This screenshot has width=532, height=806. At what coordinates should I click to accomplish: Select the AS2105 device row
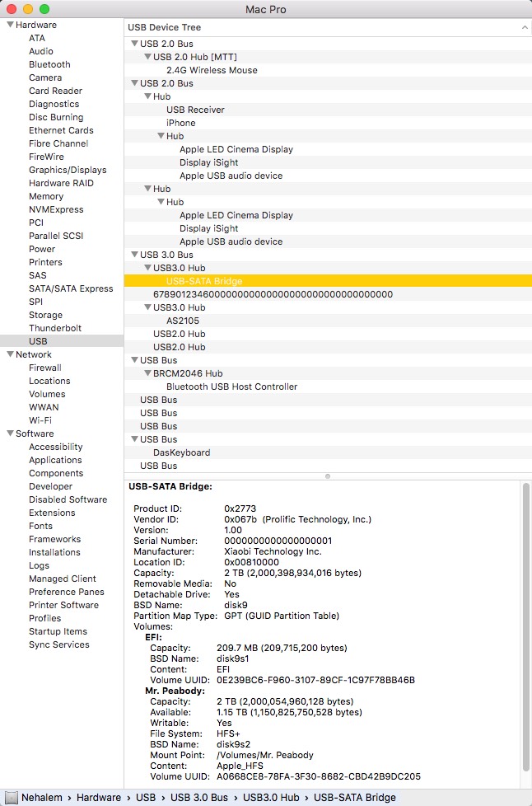click(x=328, y=321)
